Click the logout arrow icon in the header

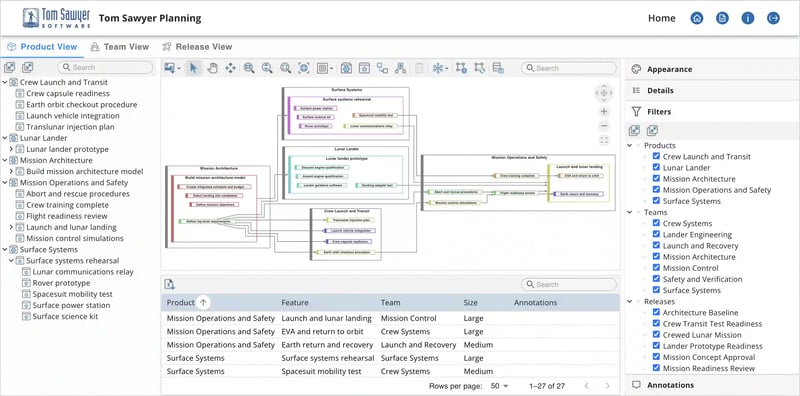773,18
